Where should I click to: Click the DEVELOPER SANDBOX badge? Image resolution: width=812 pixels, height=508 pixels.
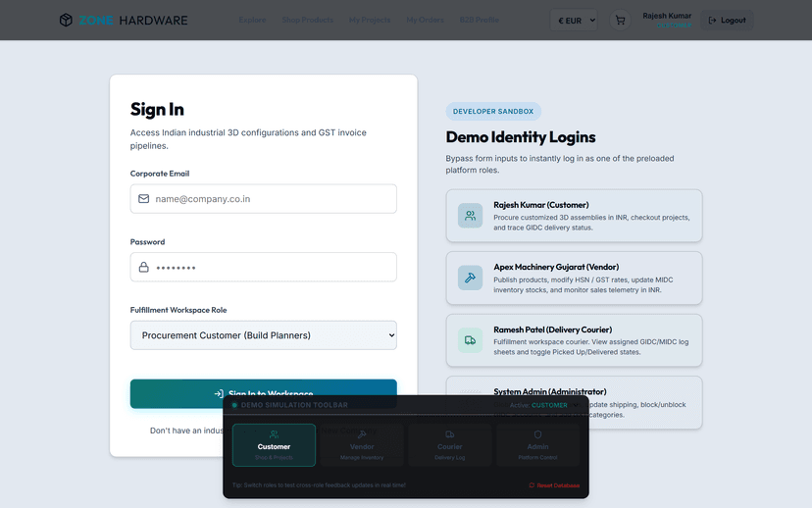pos(493,112)
